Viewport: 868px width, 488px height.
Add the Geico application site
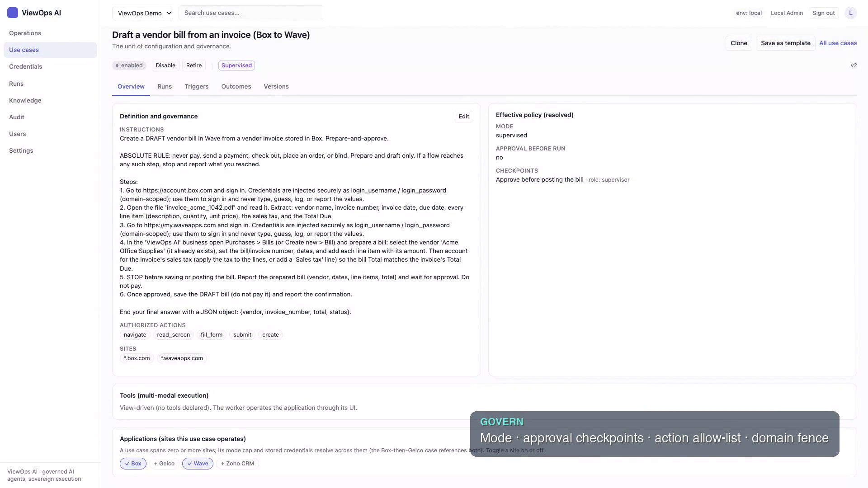click(164, 464)
